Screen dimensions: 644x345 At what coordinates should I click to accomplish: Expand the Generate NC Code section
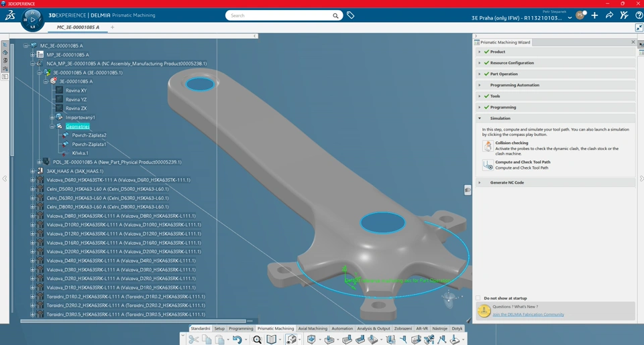pyautogui.click(x=479, y=183)
